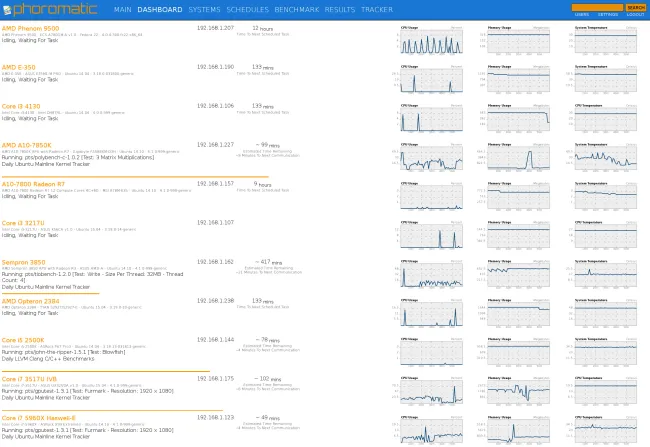The image size is (650, 447).
Task: View Core i3 3217U CPU Temperature graph
Action: coord(605,236)
